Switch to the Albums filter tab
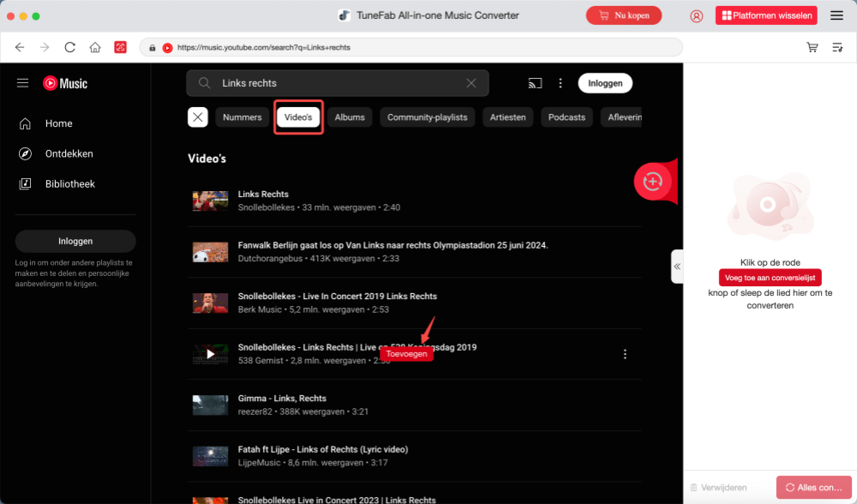The width and height of the screenshot is (857, 504). [349, 117]
